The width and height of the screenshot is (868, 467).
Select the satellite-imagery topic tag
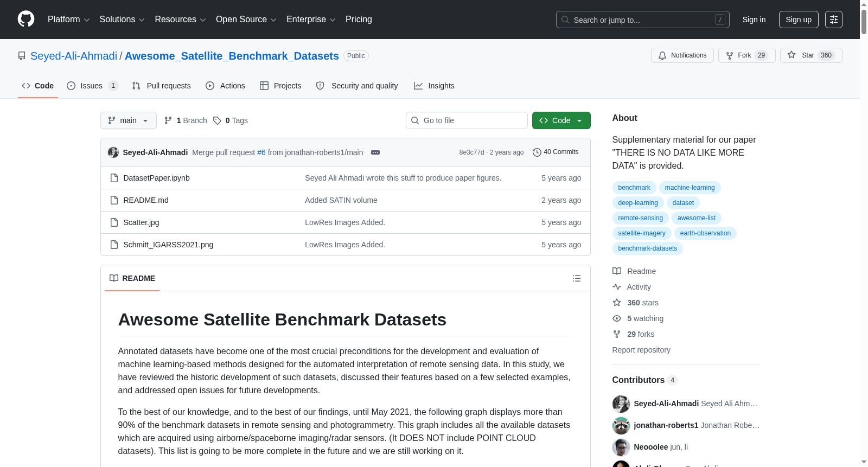(642, 233)
